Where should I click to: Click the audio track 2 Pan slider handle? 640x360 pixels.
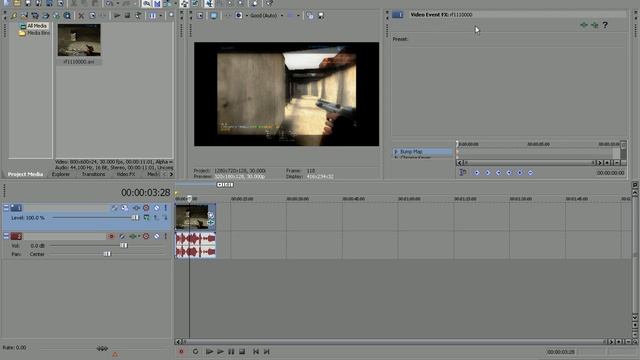point(107,254)
